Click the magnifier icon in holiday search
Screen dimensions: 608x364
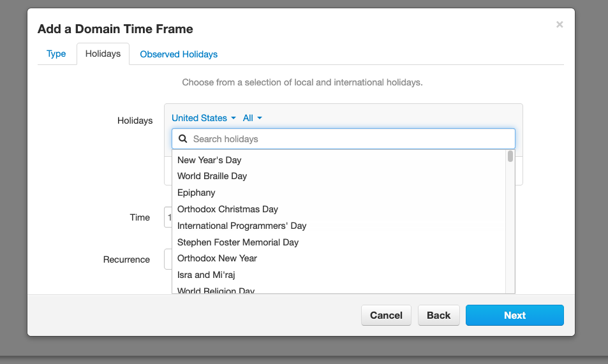[182, 139]
